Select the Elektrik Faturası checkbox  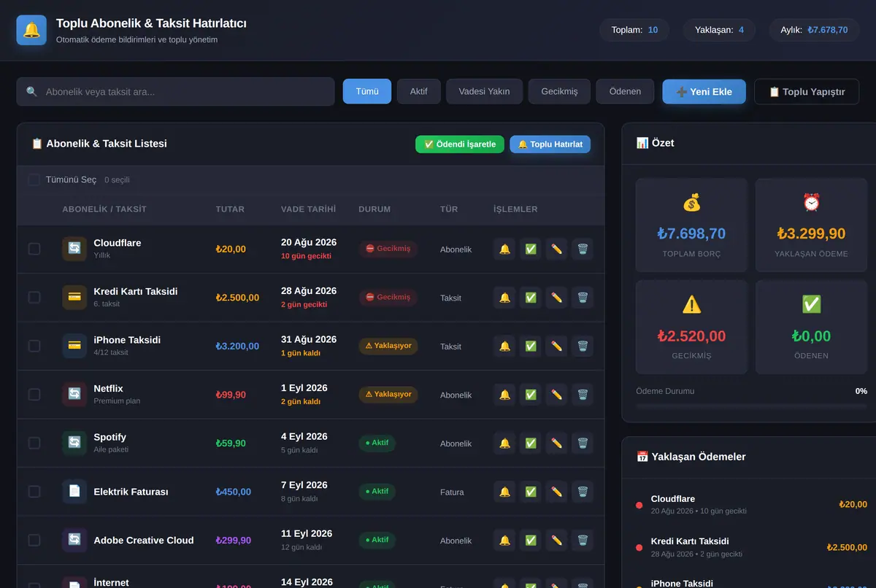[34, 492]
